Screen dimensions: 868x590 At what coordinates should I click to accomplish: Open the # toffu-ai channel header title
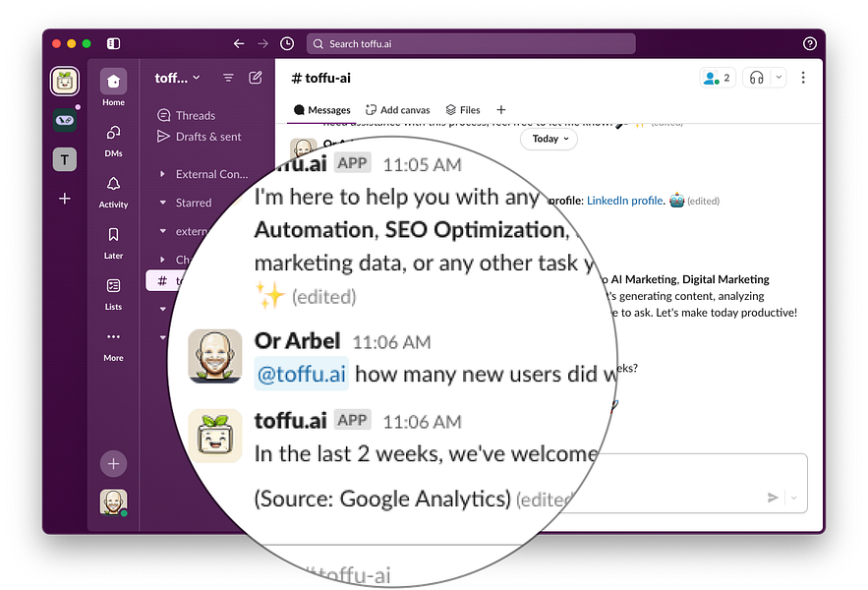tap(321, 78)
